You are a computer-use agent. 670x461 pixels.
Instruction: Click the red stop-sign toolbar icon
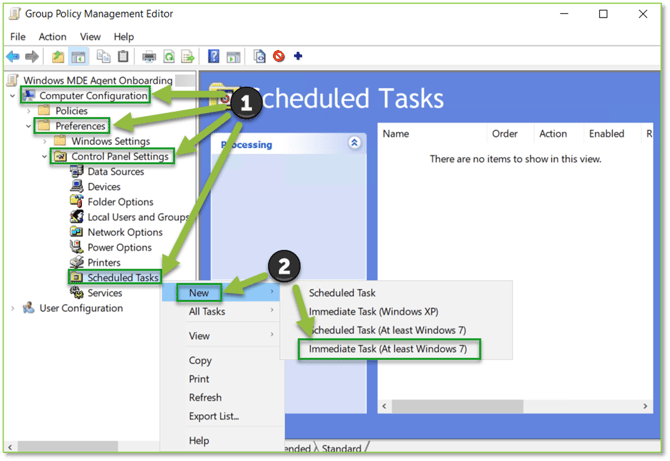[279, 57]
